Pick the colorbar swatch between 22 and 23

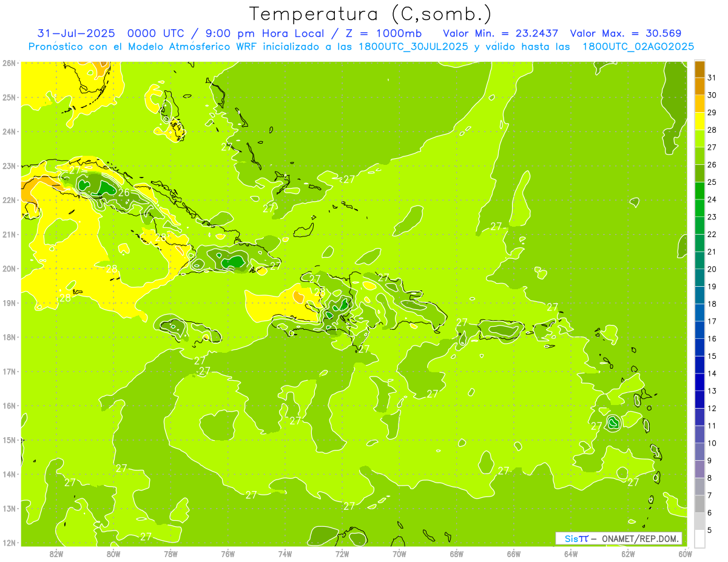(x=699, y=226)
